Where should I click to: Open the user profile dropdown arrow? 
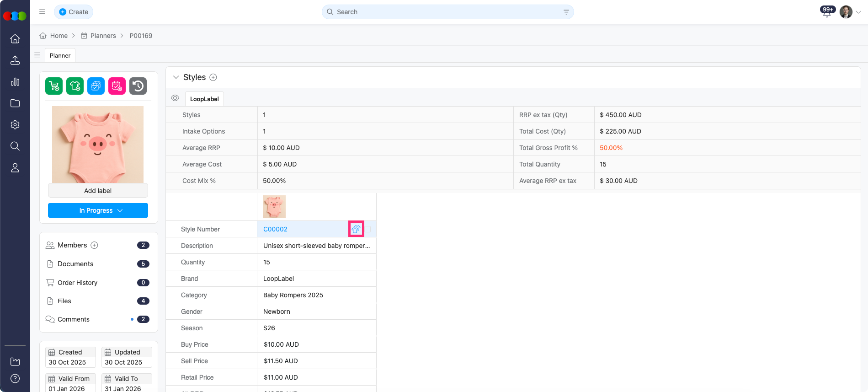(858, 12)
